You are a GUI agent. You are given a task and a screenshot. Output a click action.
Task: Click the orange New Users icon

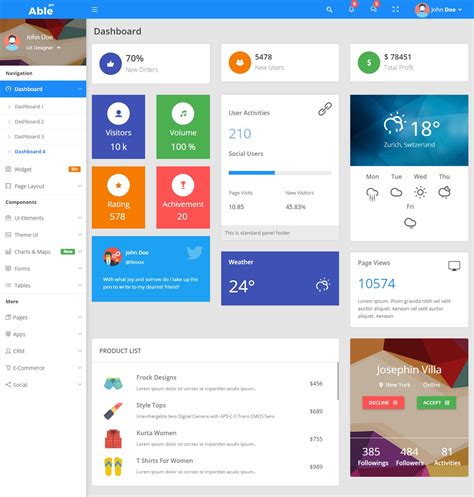(240, 62)
